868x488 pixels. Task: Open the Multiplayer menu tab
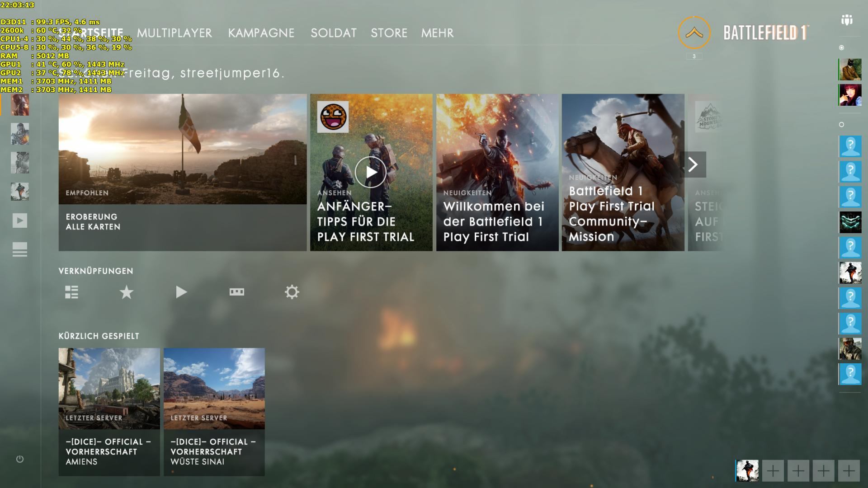point(175,33)
